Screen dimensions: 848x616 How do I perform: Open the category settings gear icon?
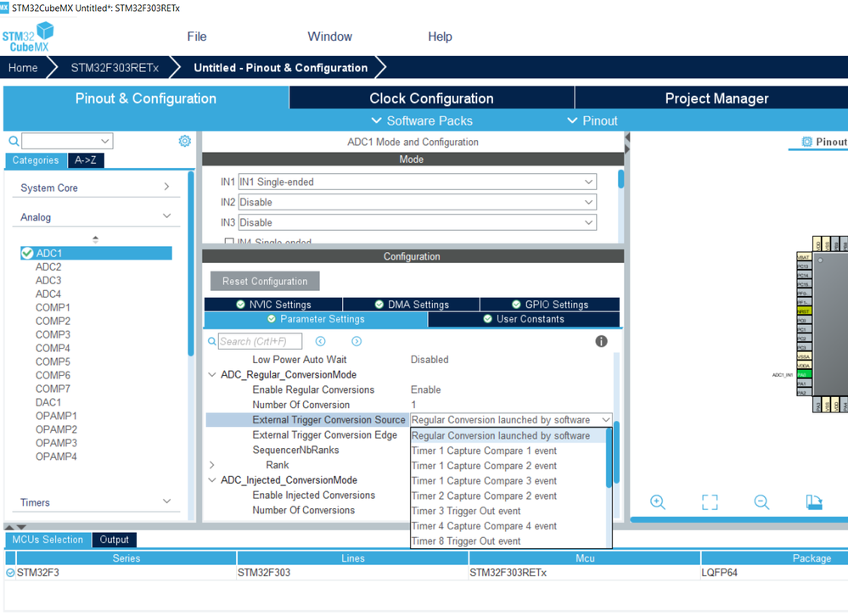point(184,141)
